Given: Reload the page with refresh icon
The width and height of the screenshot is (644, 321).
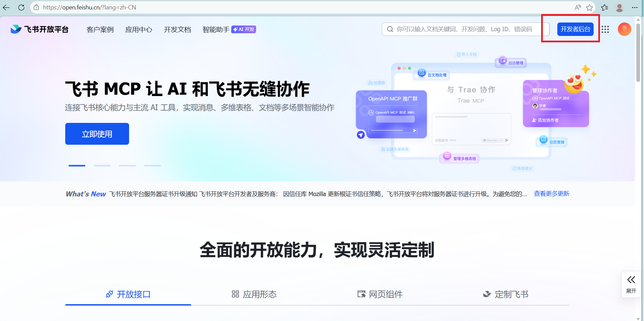Looking at the screenshot, I should (x=21, y=7).
